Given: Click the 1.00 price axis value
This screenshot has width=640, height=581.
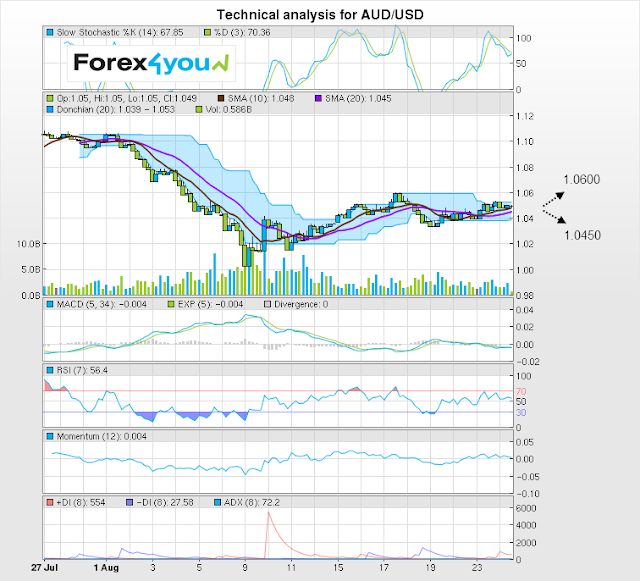Looking at the screenshot, I should coord(524,270).
